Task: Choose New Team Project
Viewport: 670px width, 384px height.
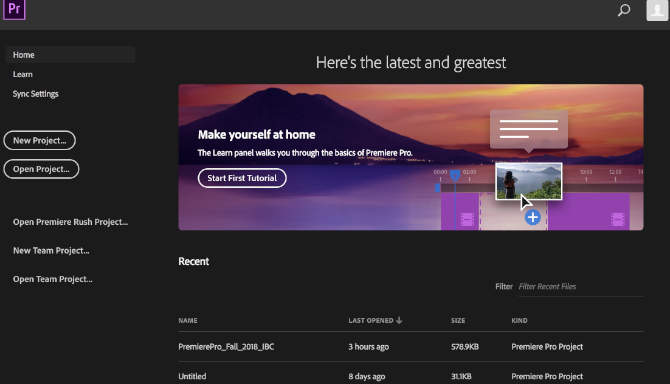Action: click(x=51, y=251)
